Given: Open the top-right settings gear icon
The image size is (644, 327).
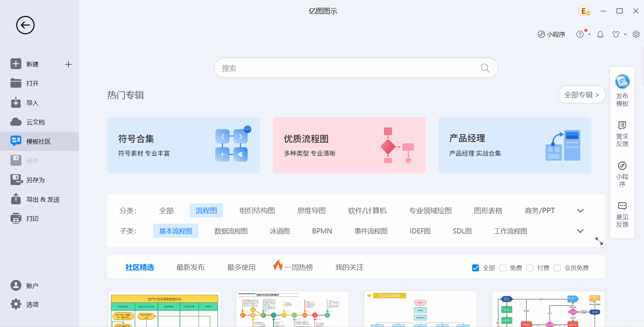Looking at the screenshot, I should (636, 34).
